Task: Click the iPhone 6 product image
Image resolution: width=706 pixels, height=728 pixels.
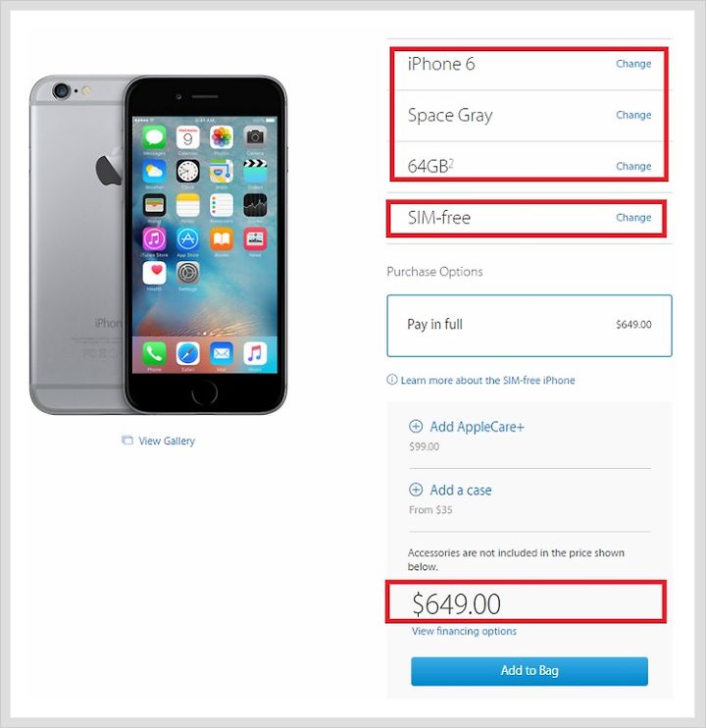Action: click(158, 244)
